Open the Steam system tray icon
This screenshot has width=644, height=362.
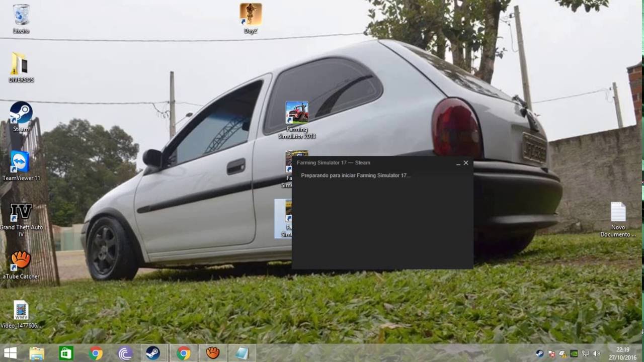point(539,353)
